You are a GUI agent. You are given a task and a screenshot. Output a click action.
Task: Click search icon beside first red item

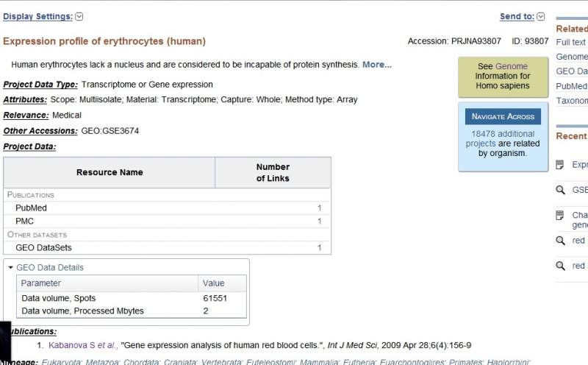point(560,241)
